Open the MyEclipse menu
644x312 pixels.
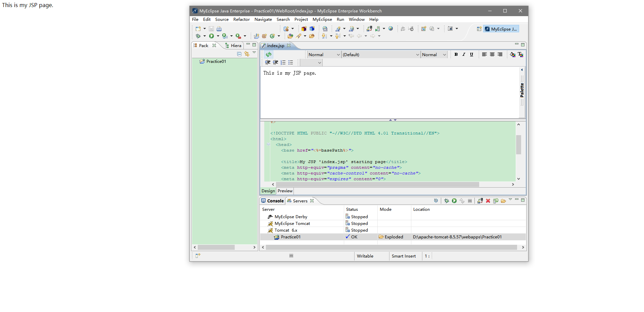click(322, 19)
